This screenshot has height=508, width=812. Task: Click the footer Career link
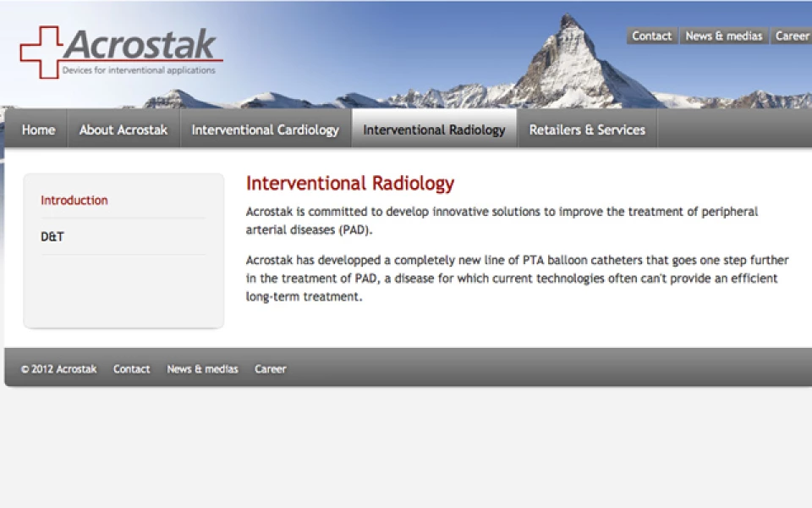click(x=270, y=369)
